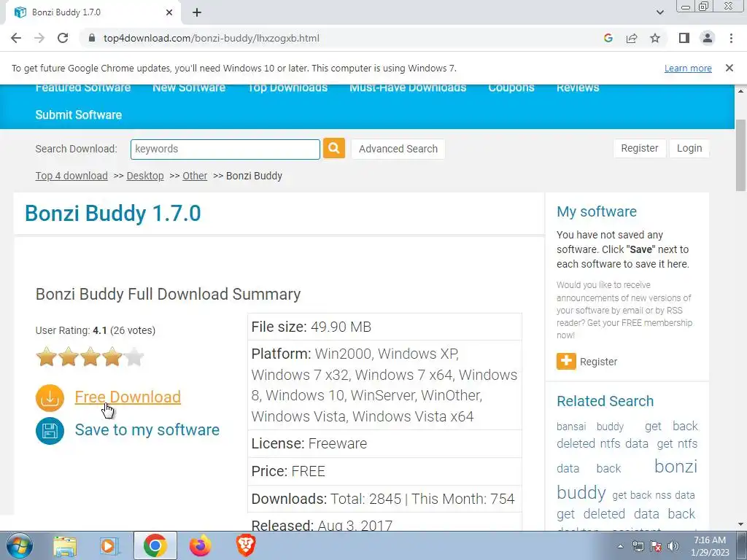
Task: Reload the page with the refresh icon
Action: (x=63, y=38)
